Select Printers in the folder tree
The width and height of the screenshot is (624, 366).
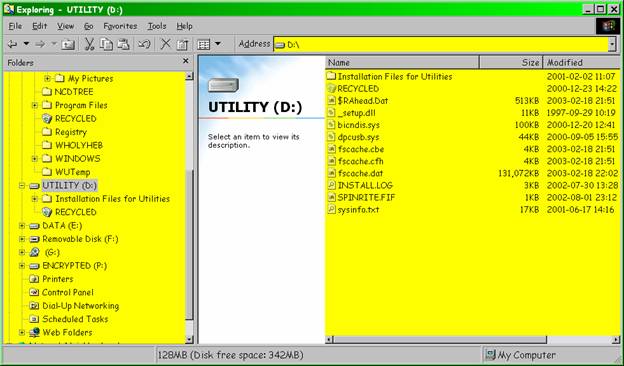coord(58,279)
